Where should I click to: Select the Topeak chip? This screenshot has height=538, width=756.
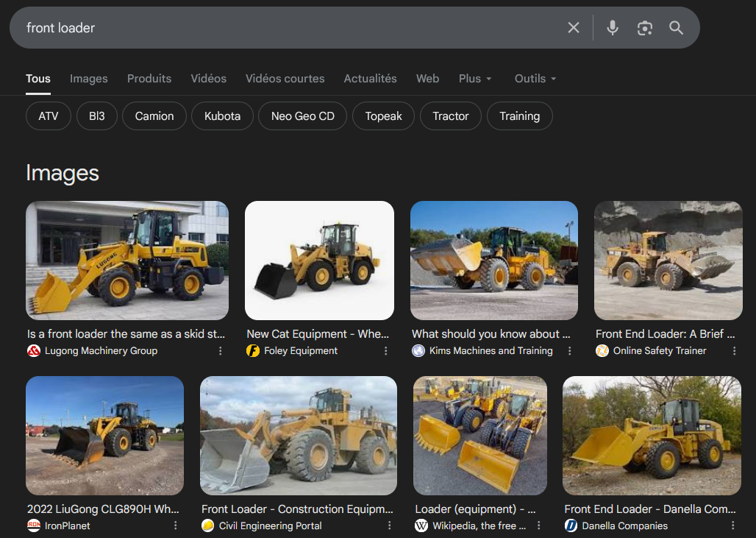point(383,116)
